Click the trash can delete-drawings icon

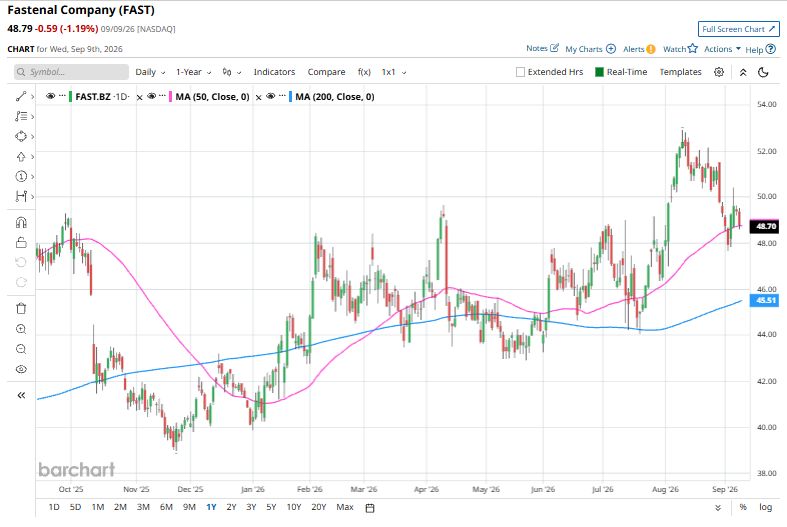pyautogui.click(x=21, y=309)
